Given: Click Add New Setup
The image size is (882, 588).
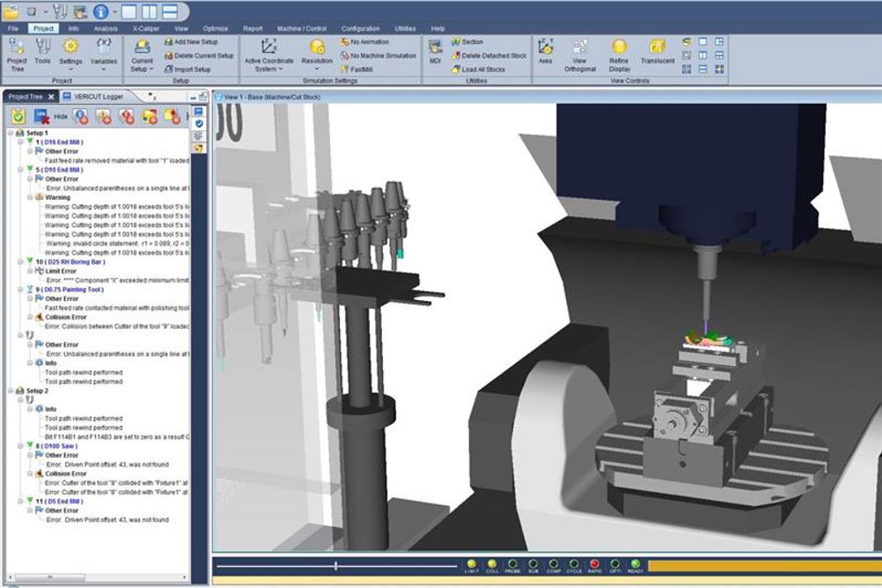Looking at the screenshot, I should 191,41.
